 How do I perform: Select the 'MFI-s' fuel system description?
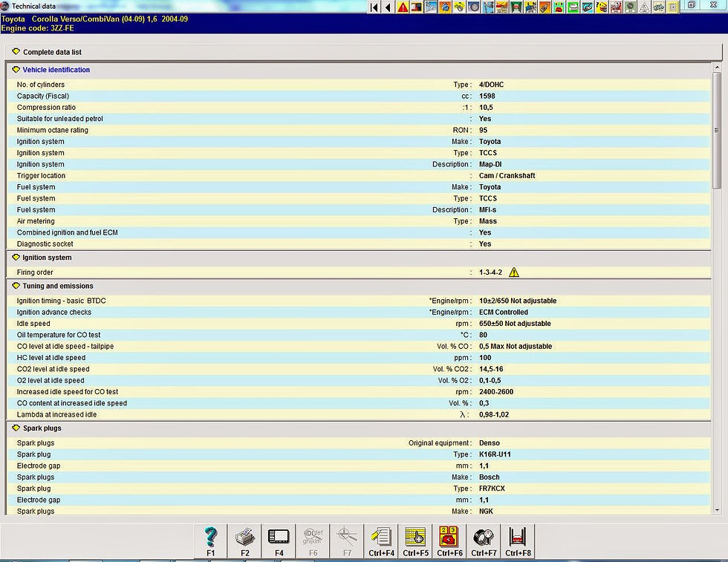[x=487, y=210]
